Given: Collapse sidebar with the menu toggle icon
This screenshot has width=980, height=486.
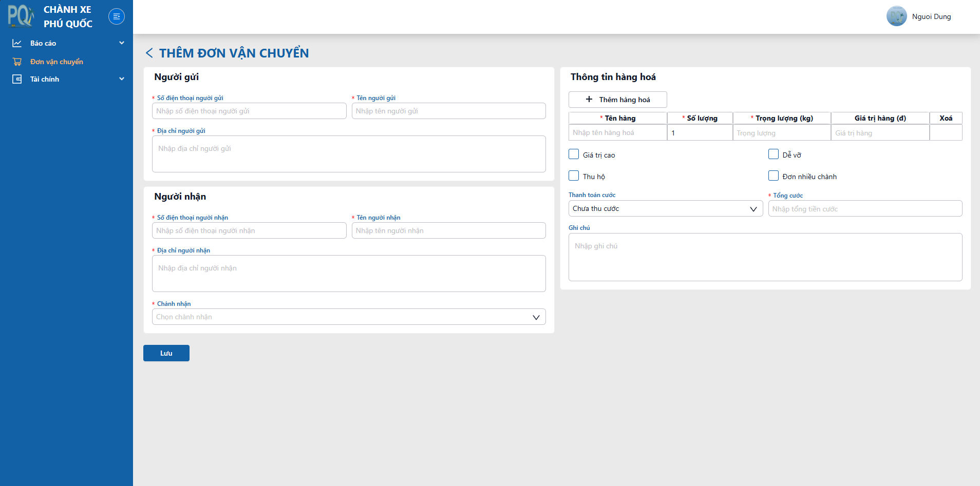Looking at the screenshot, I should click(x=117, y=16).
